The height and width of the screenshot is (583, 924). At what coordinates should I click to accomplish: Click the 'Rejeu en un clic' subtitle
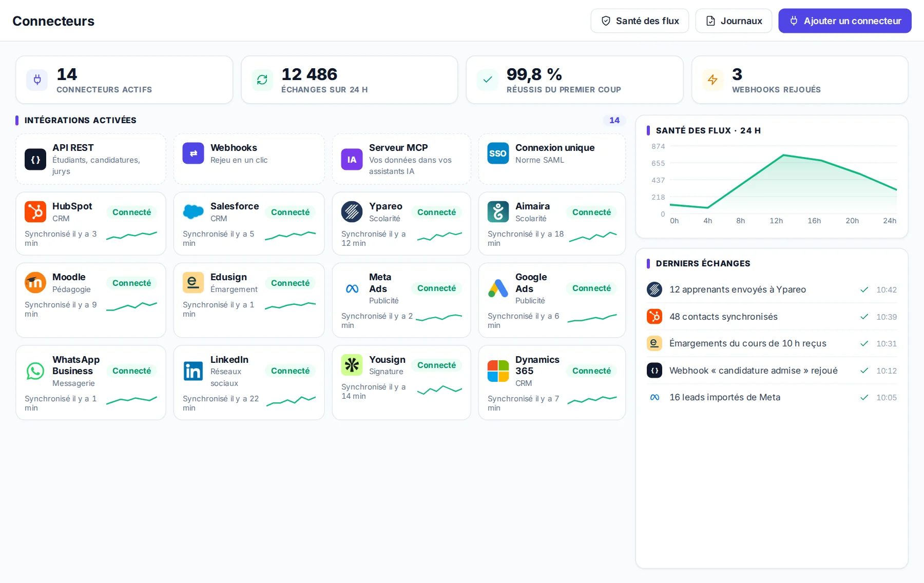tap(239, 160)
